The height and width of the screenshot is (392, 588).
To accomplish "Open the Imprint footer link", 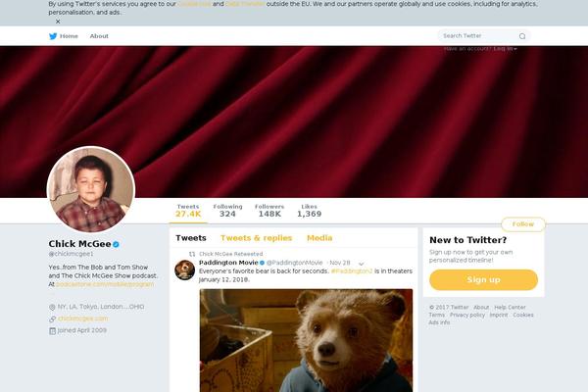I will [499, 316].
